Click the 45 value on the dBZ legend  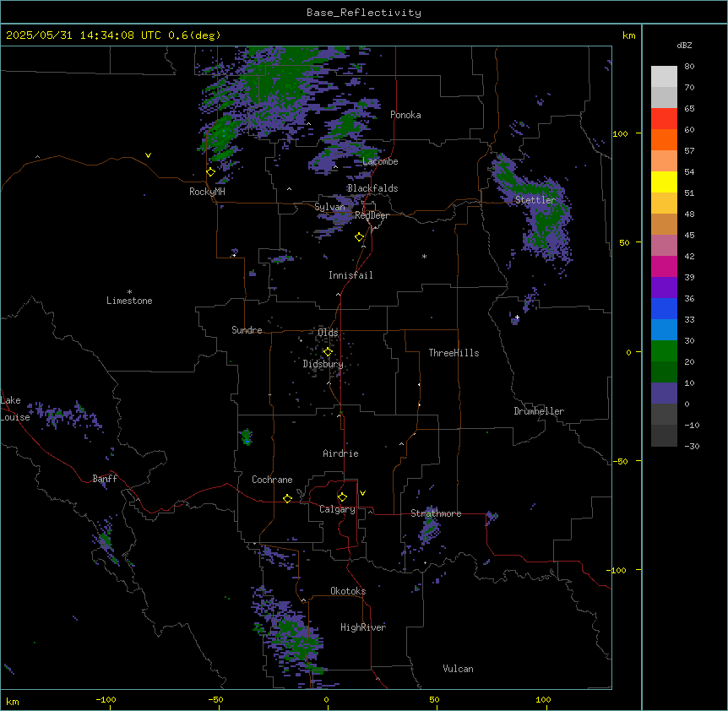point(689,236)
